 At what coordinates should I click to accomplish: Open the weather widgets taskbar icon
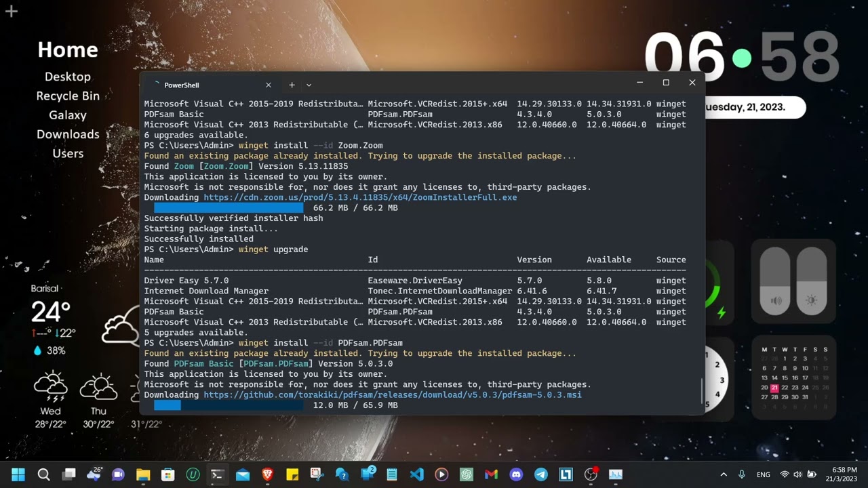tap(94, 474)
